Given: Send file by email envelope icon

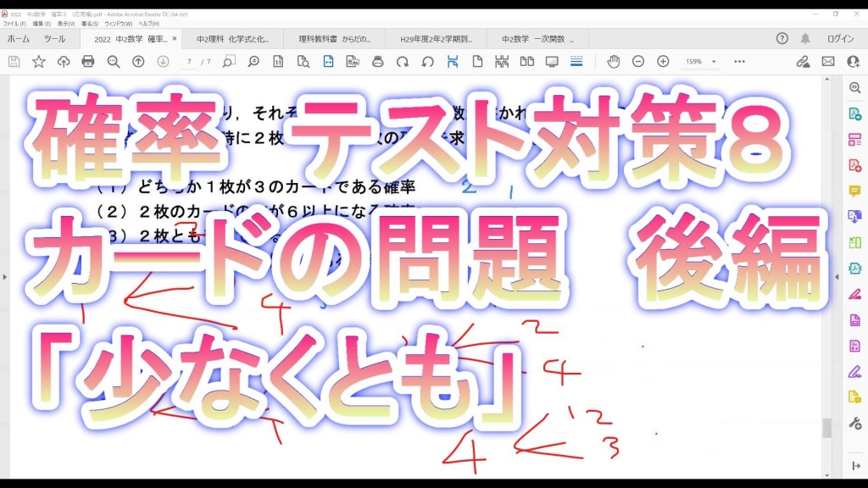Looking at the screenshot, I should [x=828, y=62].
